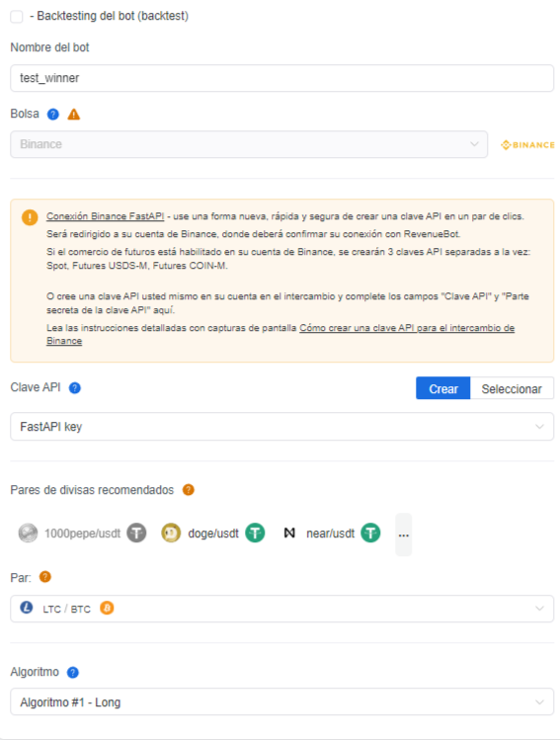Image resolution: width=560 pixels, height=740 pixels.
Task: Click the blue help icon next to Bolsa
Action: (x=53, y=115)
